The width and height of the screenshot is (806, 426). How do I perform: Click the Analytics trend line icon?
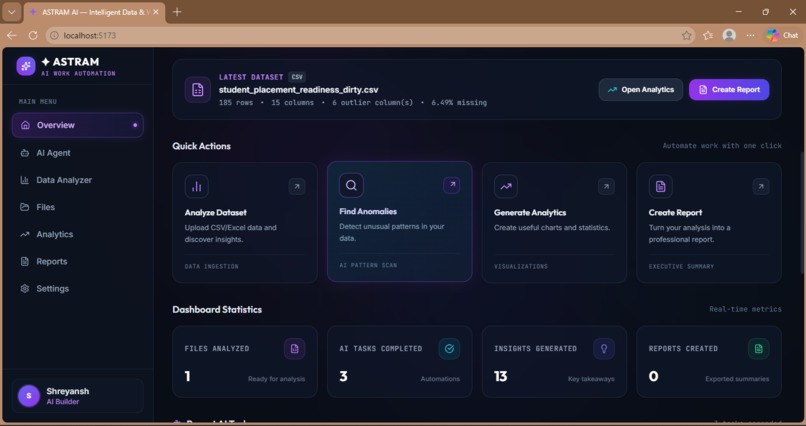[25, 234]
